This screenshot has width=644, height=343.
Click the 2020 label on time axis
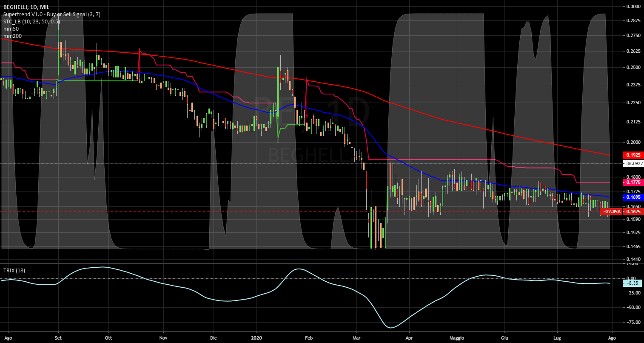257,338
